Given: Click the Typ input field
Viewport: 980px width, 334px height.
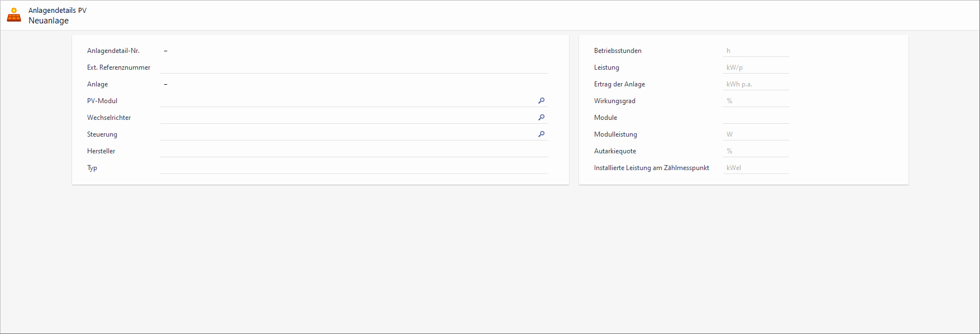Looking at the screenshot, I should (x=353, y=168).
